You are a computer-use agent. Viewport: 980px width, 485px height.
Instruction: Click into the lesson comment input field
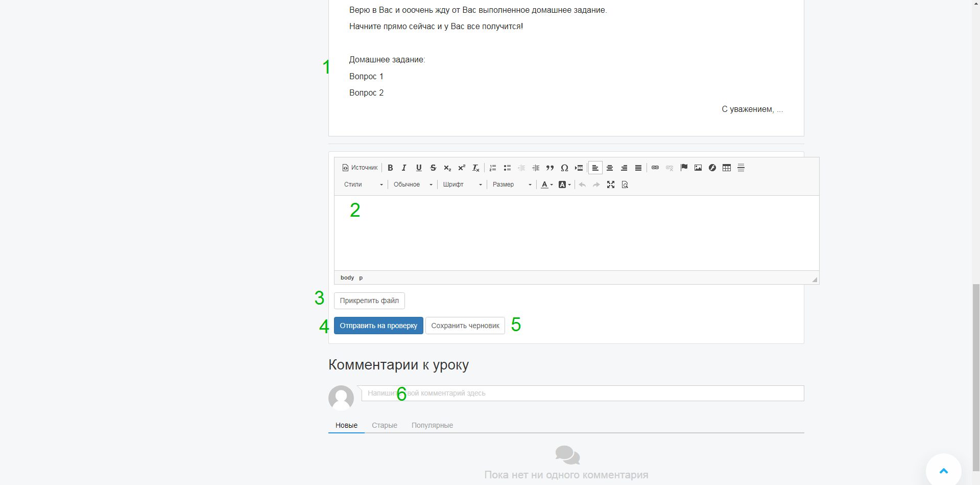click(x=582, y=393)
